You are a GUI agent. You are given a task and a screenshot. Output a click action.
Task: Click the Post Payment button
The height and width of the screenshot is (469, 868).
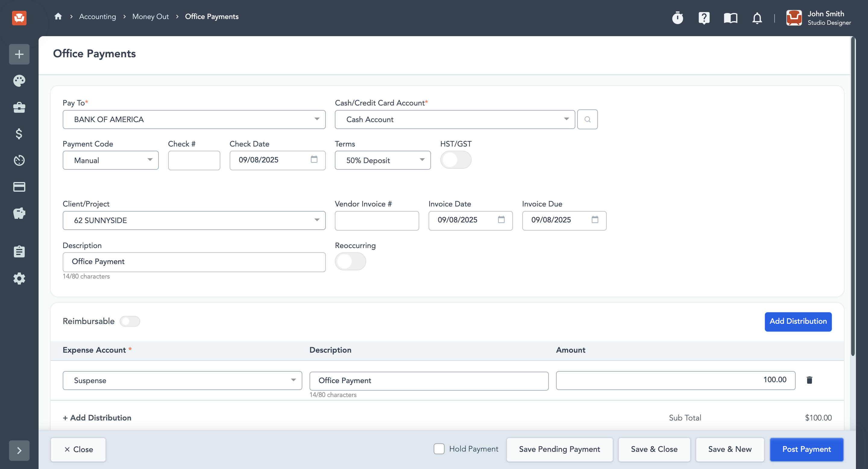(x=806, y=449)
